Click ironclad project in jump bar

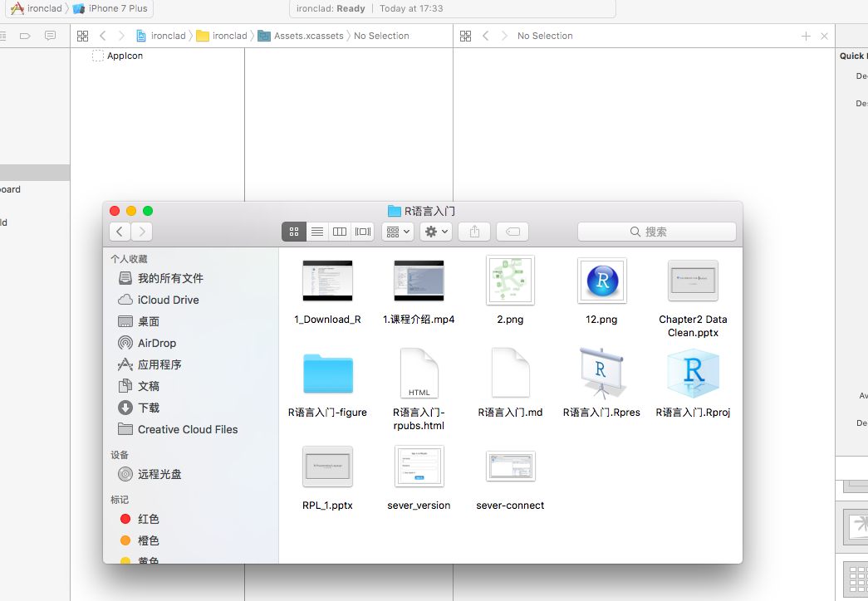161,36
